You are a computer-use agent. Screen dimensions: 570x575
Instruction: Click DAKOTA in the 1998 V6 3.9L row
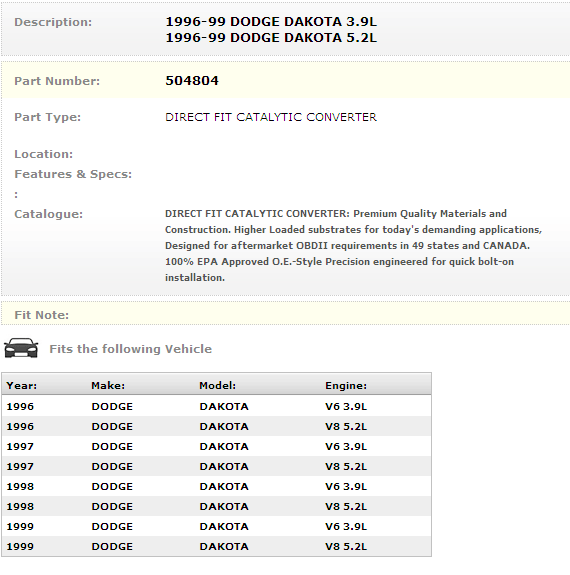(x=224, y=486)
